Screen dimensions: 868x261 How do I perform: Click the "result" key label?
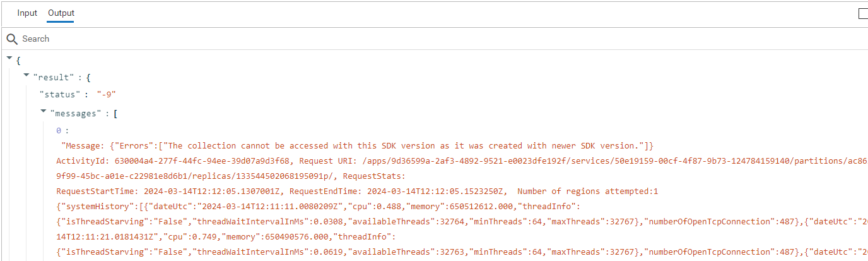pyautogui.click(x=53, y=77)
